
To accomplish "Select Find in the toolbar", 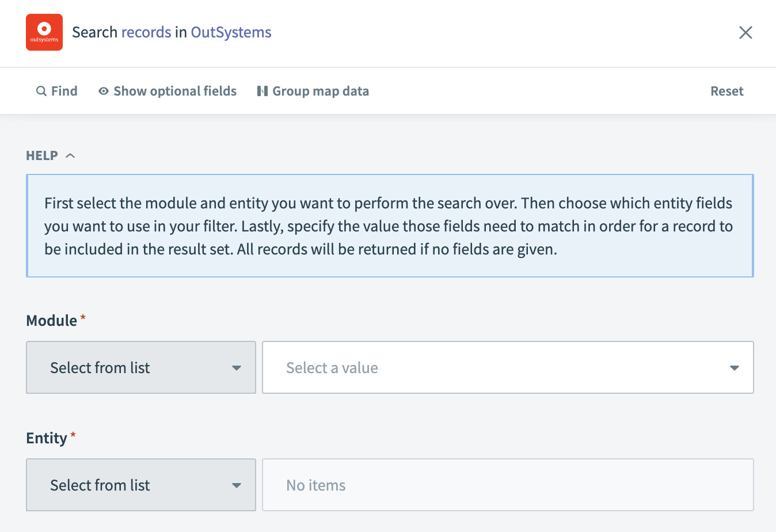I will click(57, 91).
